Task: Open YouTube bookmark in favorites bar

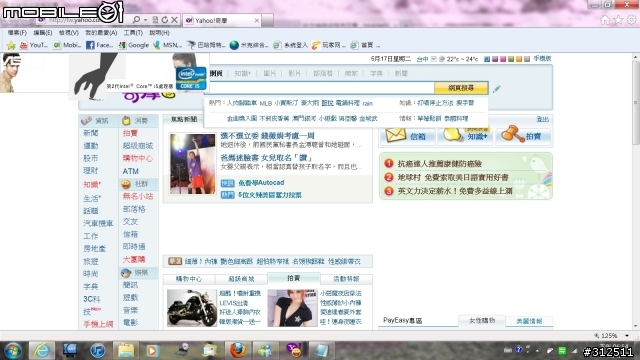Action: coord(33,45)
